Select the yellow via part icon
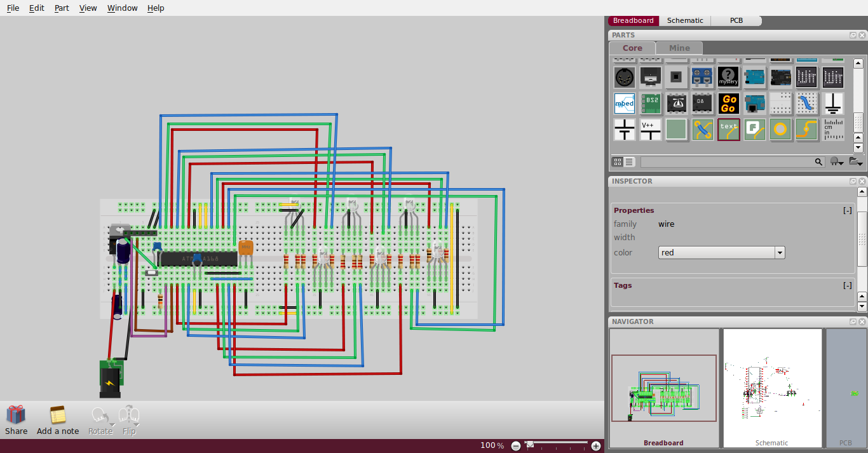Image resolution: width=868 pixels, height=453 pixels. point(780,129)
